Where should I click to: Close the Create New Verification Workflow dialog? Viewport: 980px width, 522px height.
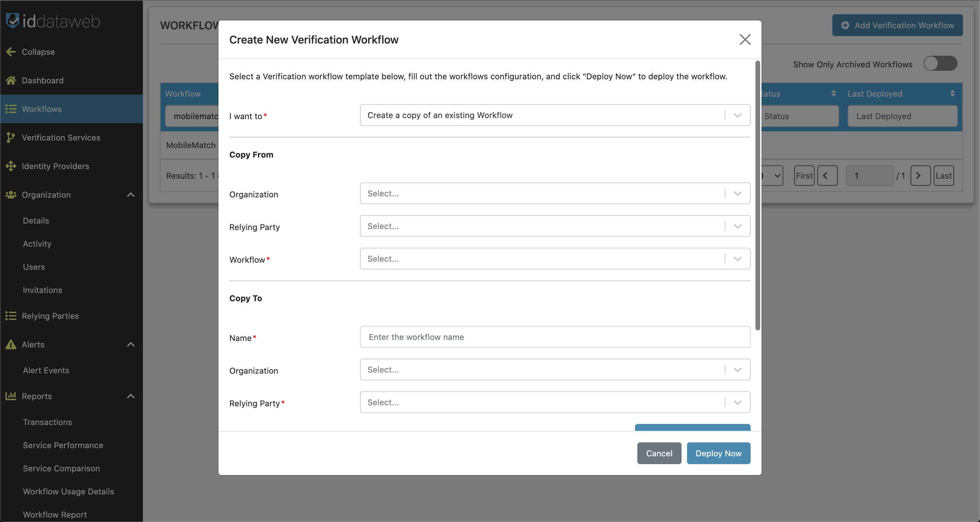tap(745, 39)
